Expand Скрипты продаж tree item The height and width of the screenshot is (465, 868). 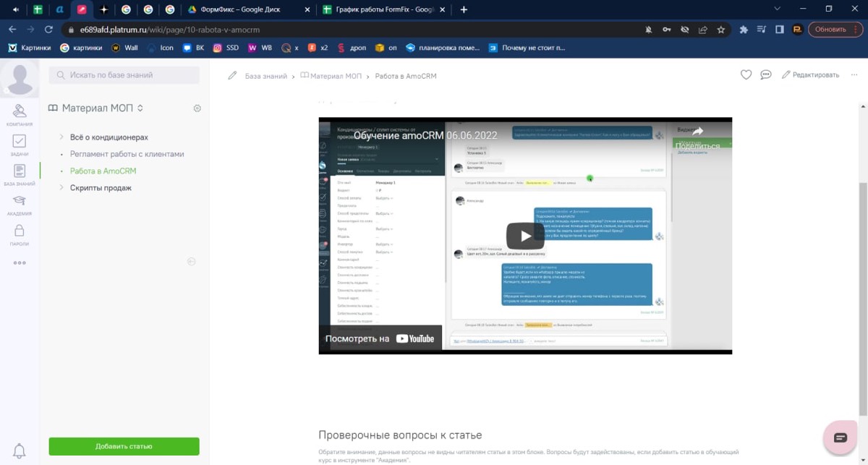pyautogui.click(x=61, y=188)
